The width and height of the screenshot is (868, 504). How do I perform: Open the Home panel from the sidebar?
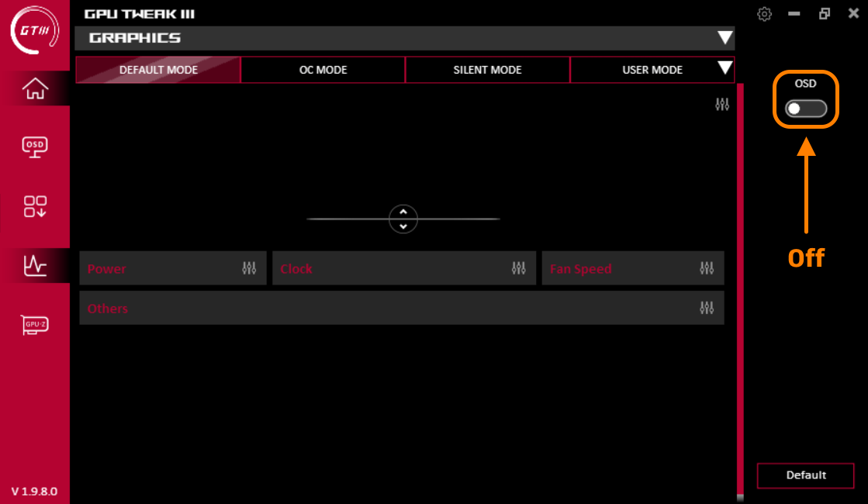pos(35,88)
